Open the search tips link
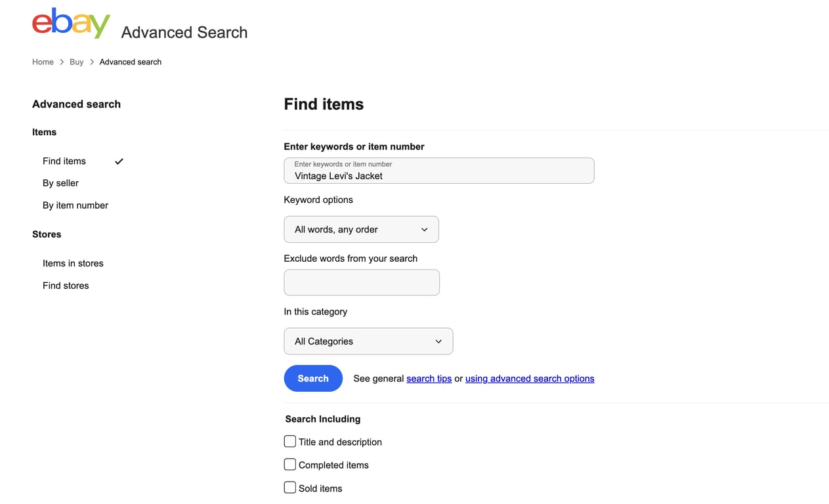829x504 pixels. (x=429, y=378)
